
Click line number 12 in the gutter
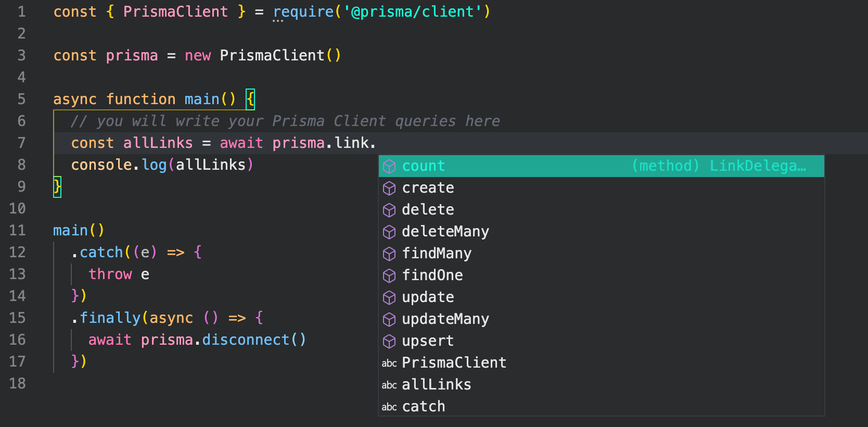pos(17,252)
